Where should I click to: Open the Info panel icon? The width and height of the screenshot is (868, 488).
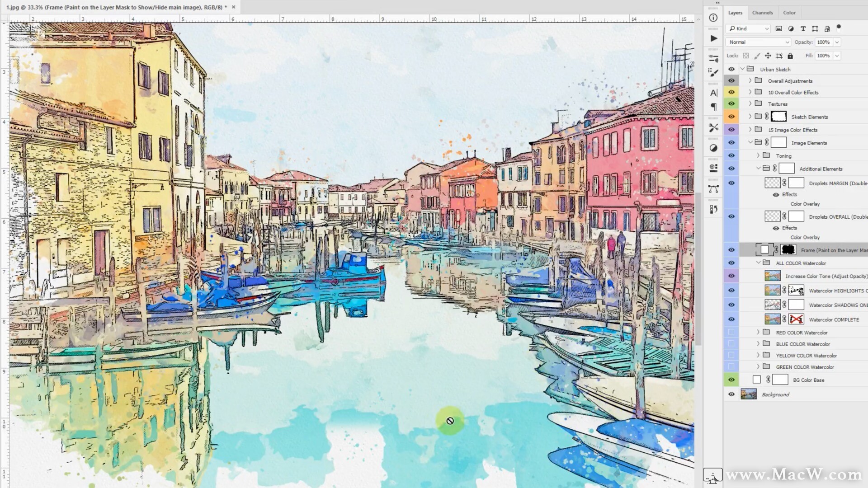click(713, 18)
